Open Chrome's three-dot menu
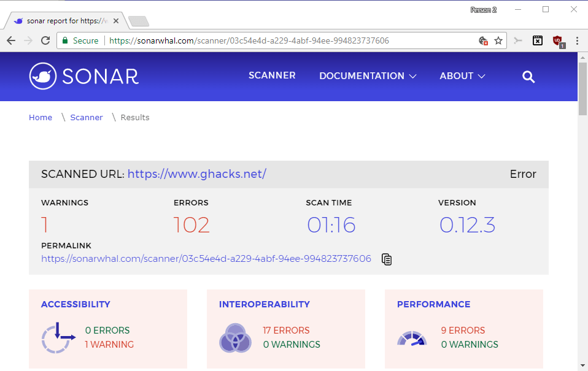The height and width of the screenshot is (371, 588). (577, 40)
